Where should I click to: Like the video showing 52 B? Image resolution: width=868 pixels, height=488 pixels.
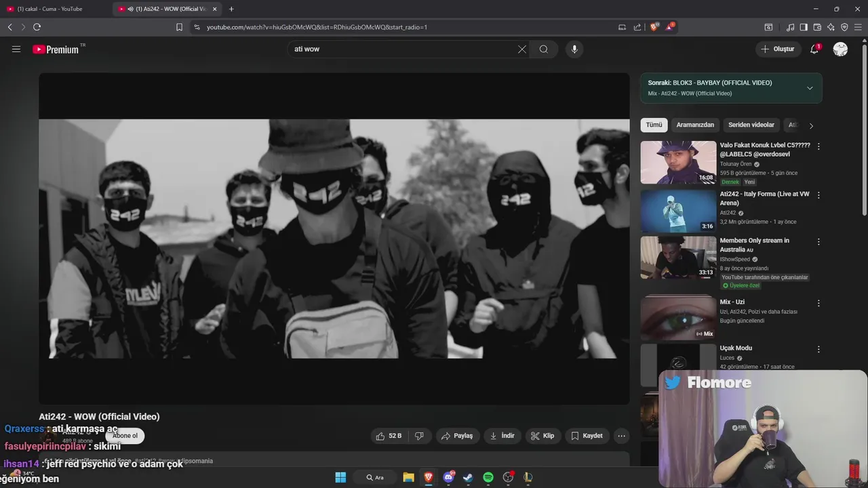click(389, 436)
